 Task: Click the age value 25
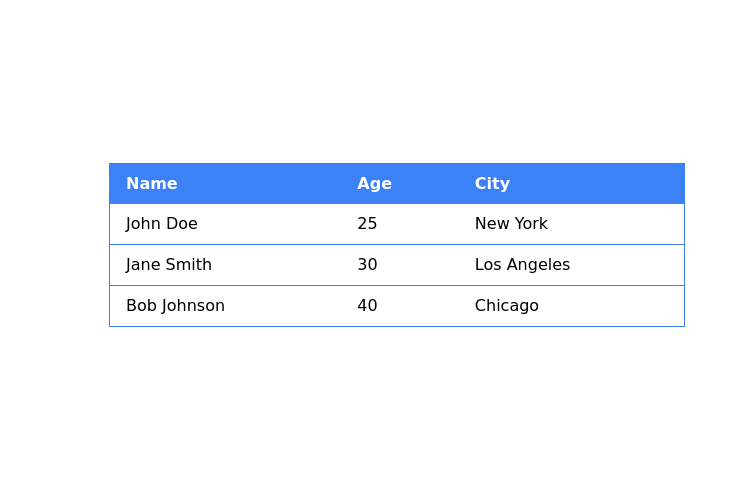(367, 224)
